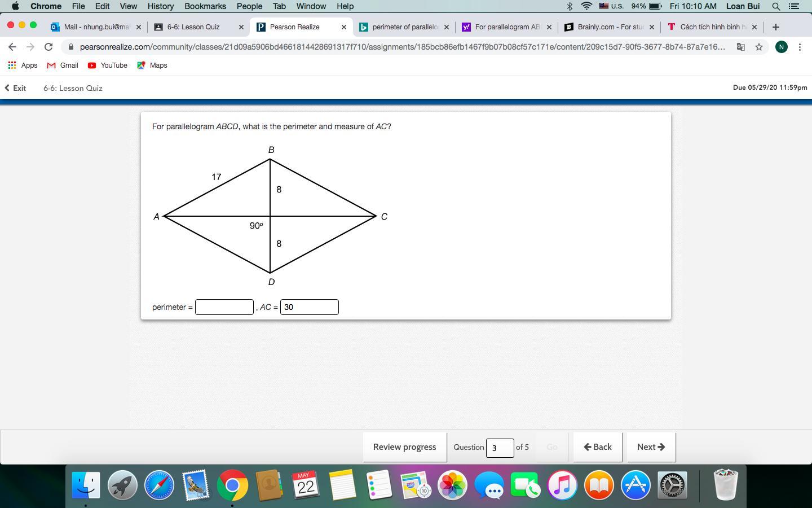Screen dimensions: 812x508
Task: Open Wi-Fi status menu
Action: pos(586,6)
